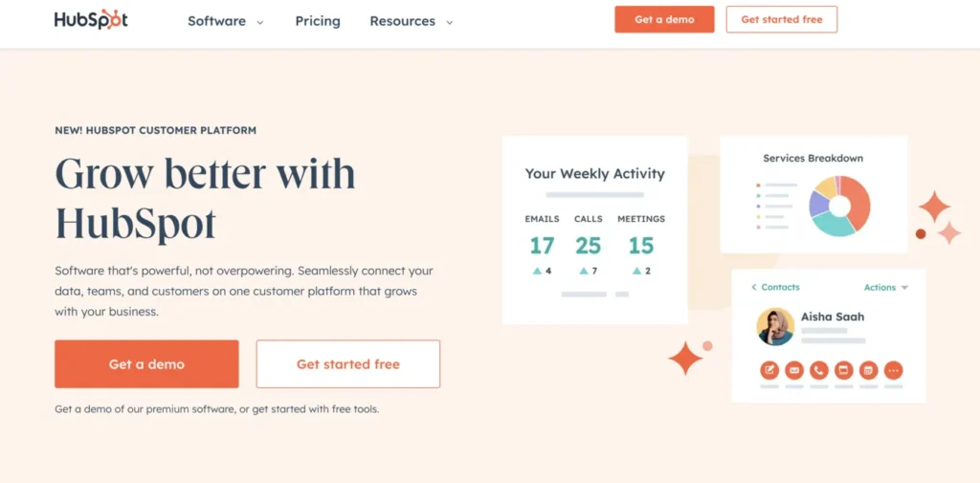This screenshot has width=980, height=483.
Task: Expand the Software dropdown menu
Action: coord(226,21)
